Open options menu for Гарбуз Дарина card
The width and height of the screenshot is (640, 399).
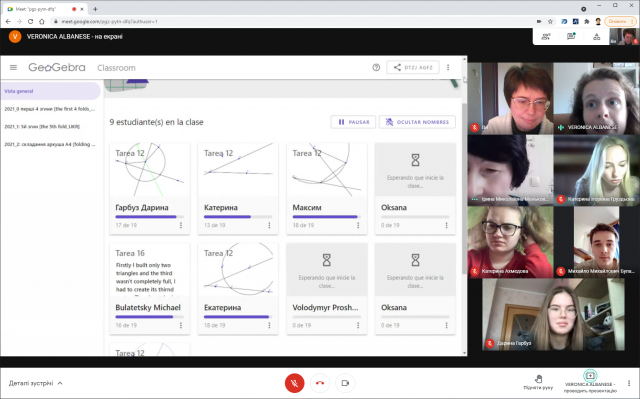click(181, 225)
